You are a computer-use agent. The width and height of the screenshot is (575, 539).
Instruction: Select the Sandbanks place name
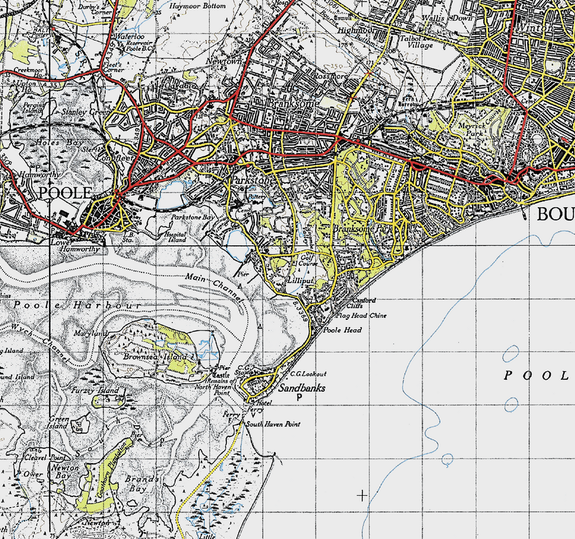302,388
